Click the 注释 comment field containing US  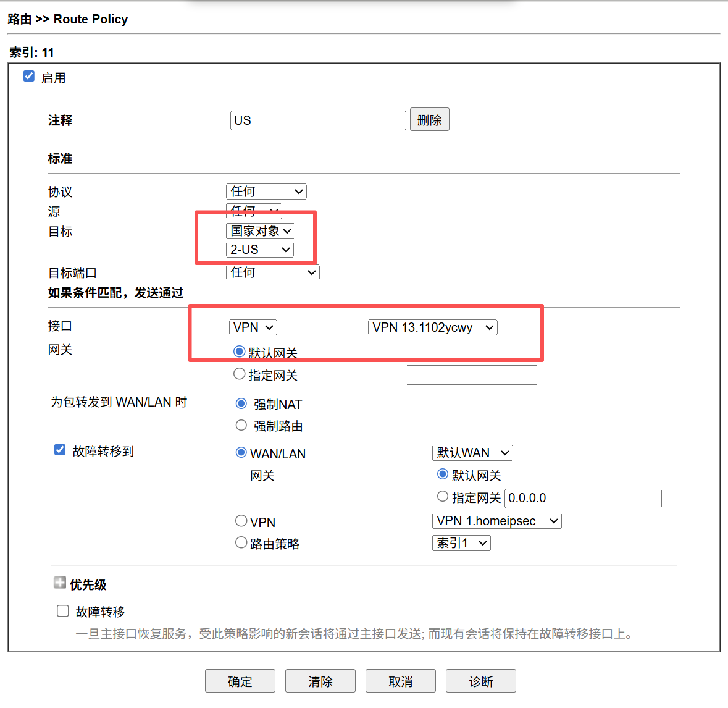(318, 120)
